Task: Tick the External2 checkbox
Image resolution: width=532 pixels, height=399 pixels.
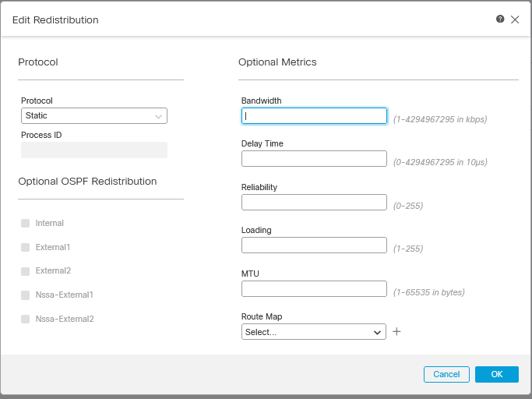Action: pyautogui.click(x=26, y=271)
